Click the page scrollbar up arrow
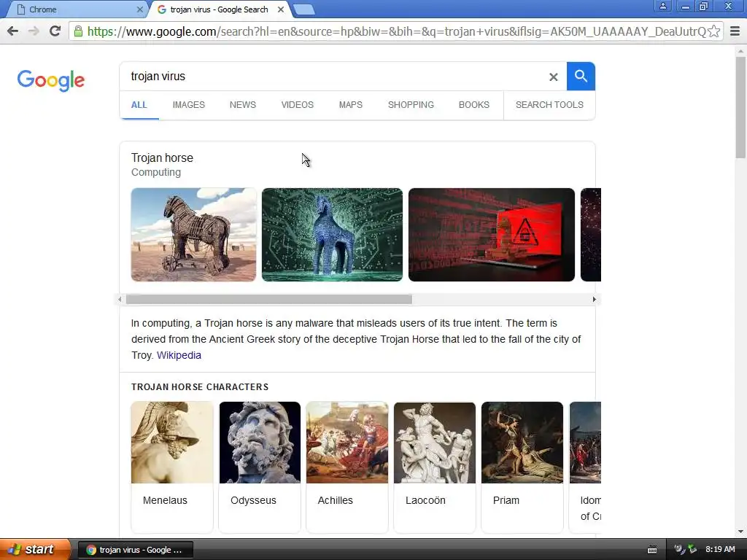 (x=740, y=50)
